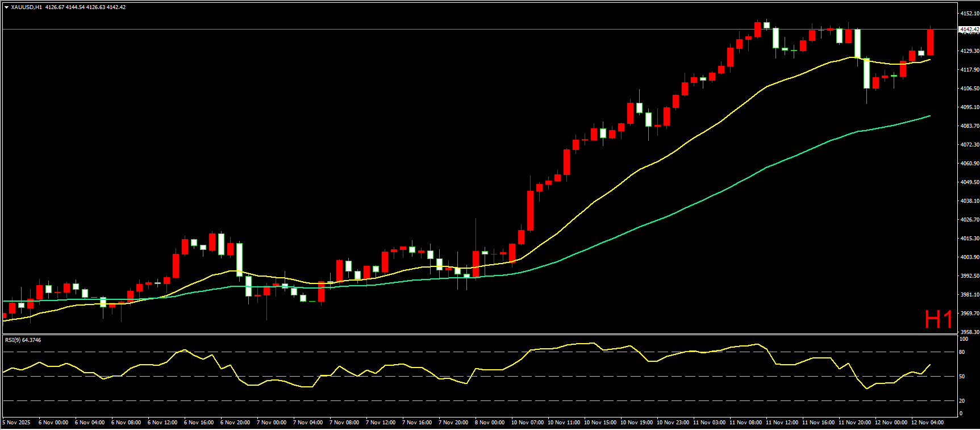Click the RSI scale value 20
Viewport: 980px width, 430px height.
click(x=962, y=401)
